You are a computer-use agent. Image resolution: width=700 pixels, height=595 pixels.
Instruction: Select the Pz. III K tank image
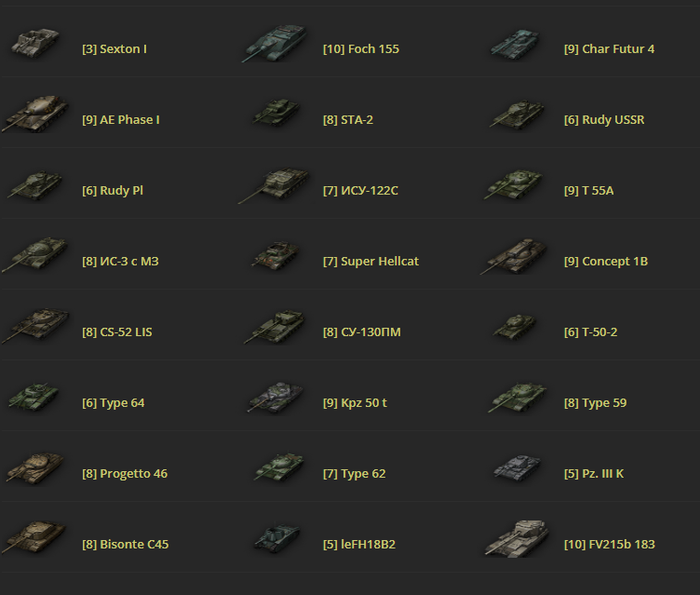point(517,468)
